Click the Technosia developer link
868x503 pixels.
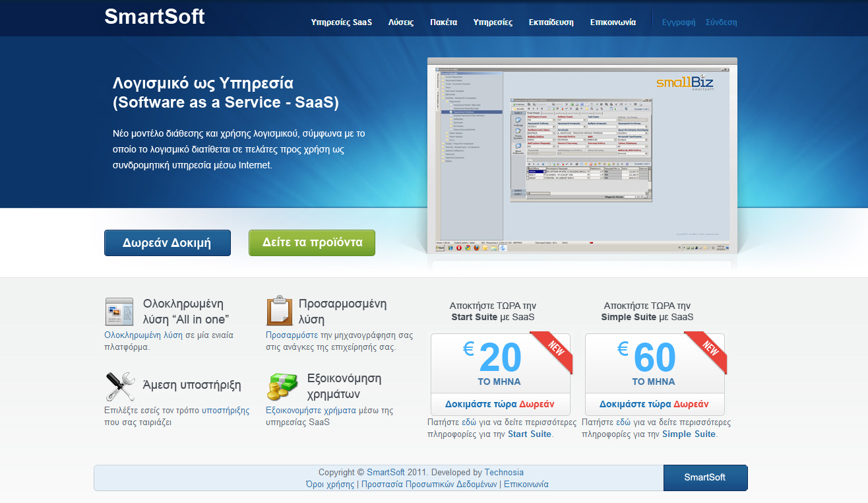504,473
